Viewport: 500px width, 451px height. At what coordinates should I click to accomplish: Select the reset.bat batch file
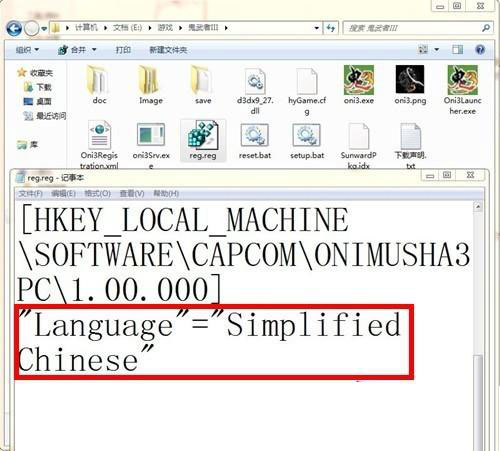pos(255,141)
